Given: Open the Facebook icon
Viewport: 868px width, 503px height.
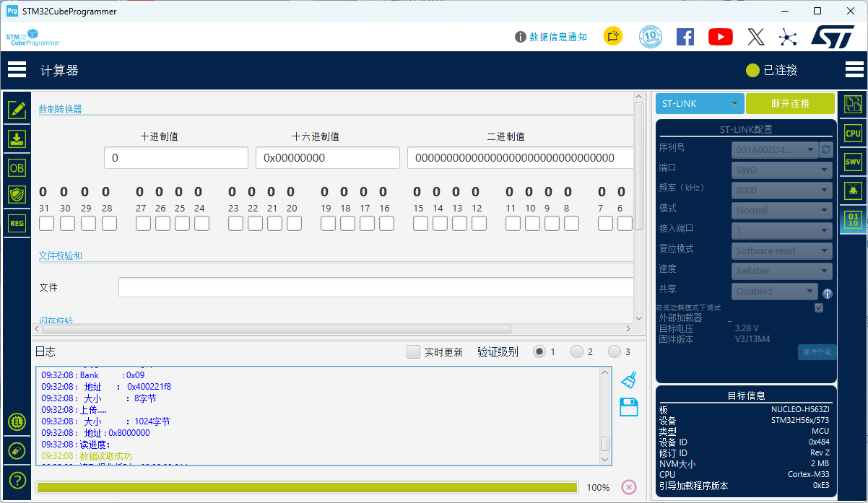Looking at the screenshot, I should point(685,37).
